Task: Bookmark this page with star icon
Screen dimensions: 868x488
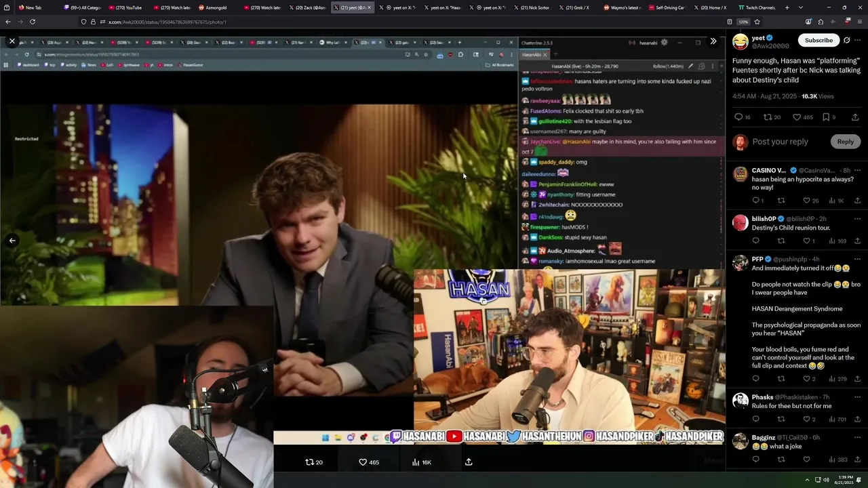Action: point(757,22)
